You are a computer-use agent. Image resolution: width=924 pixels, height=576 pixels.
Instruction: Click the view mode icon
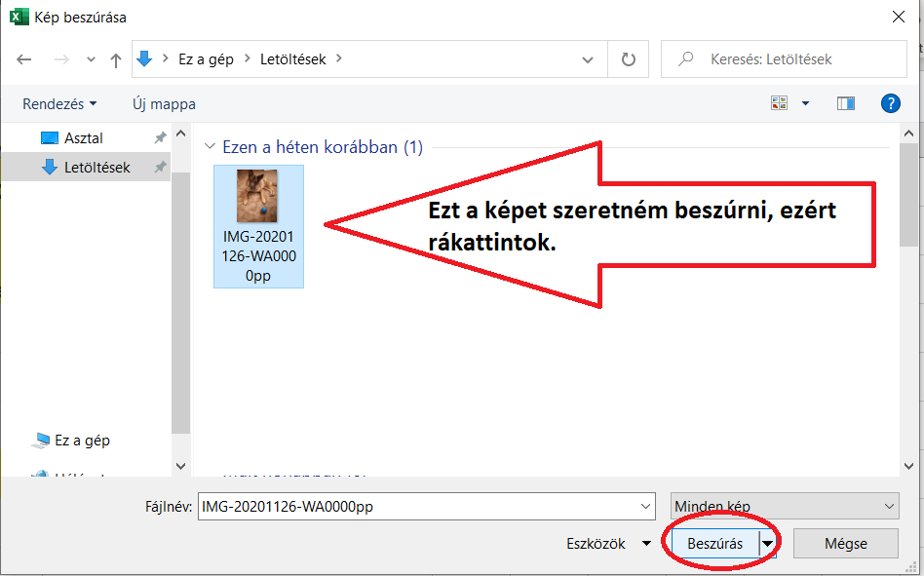(x=779, y=103)
